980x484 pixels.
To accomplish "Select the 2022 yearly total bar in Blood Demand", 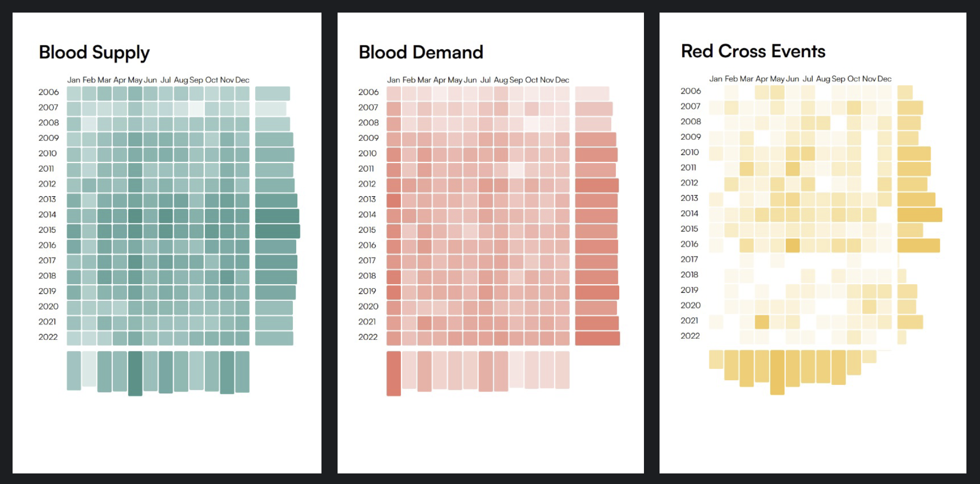I will [597, 338].
